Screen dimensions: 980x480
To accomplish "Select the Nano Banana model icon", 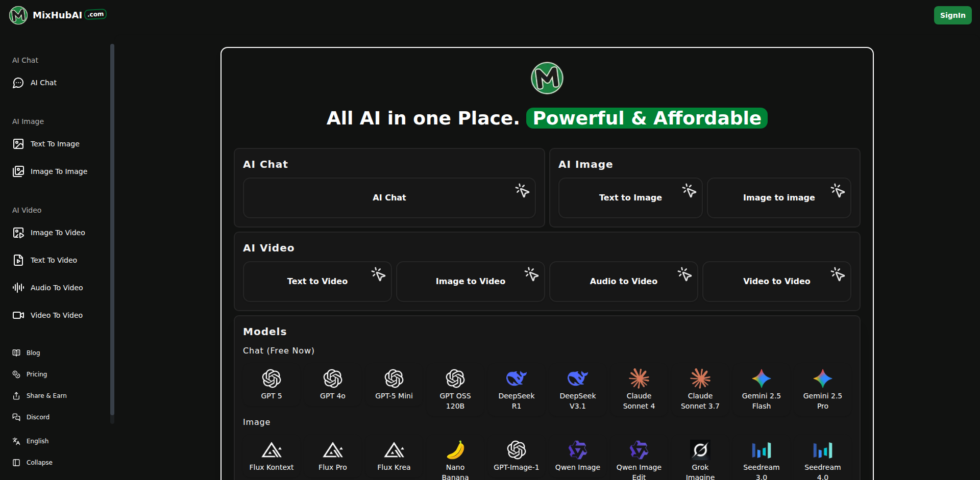I will click(x=455, y=450).
